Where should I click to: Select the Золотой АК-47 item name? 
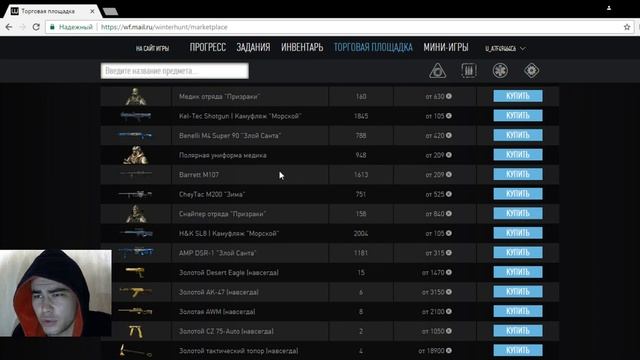click(x=219, y=292)
